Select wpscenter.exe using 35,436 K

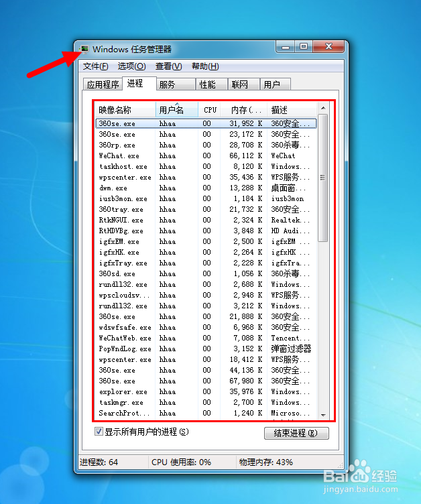tap(206, 177)
